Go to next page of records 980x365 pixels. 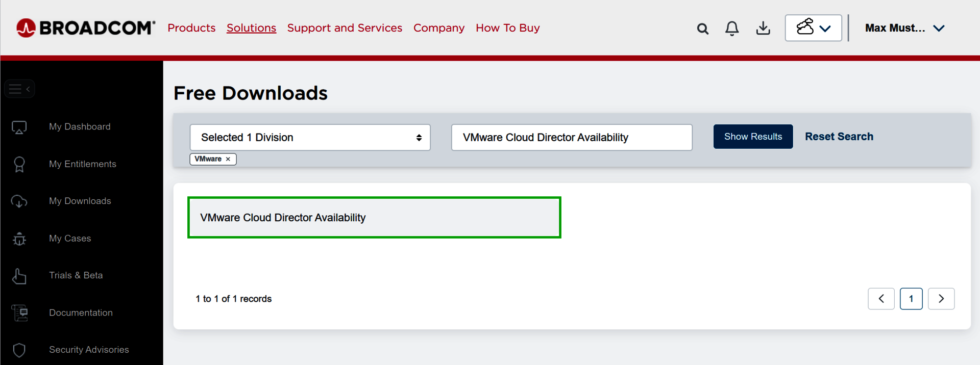pos(941,299)
